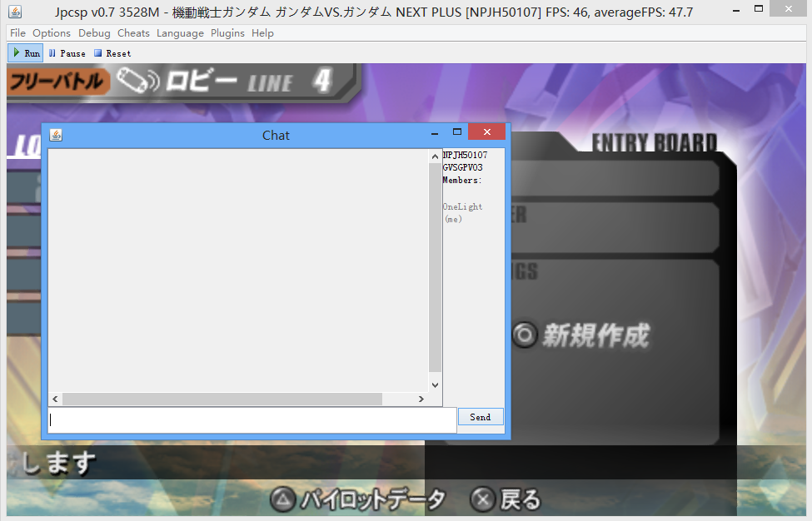
Task: Click the Jpcsp icon in main title bar
Action: tap(15, 12)
